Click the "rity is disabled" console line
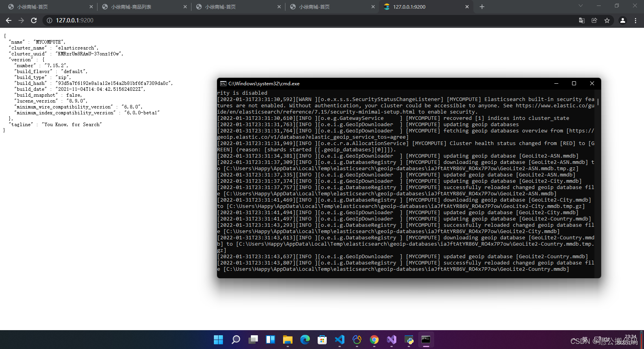 click(x=242, y=93)
